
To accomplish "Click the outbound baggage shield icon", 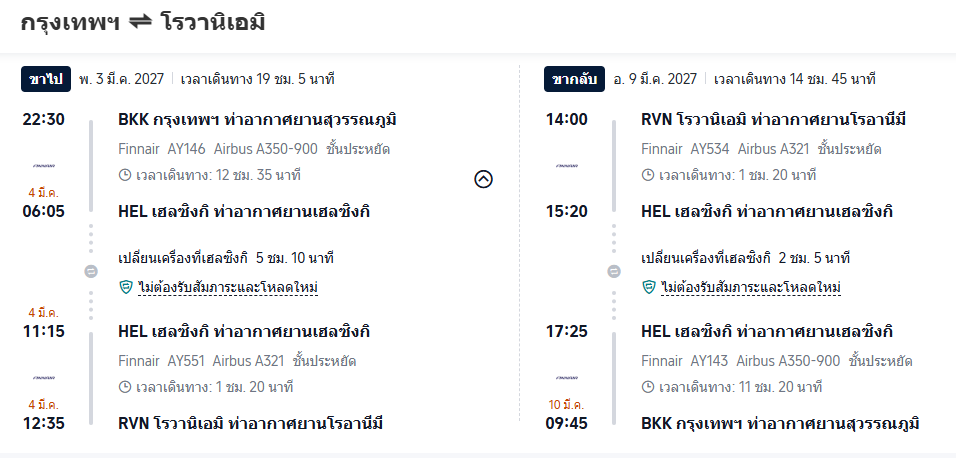I will coord(126,287).
